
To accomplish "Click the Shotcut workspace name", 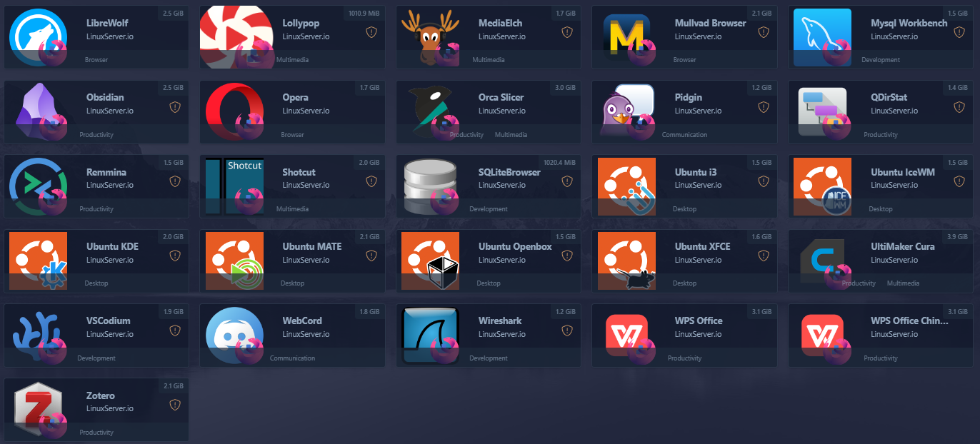I will click(x=299, y=172).
